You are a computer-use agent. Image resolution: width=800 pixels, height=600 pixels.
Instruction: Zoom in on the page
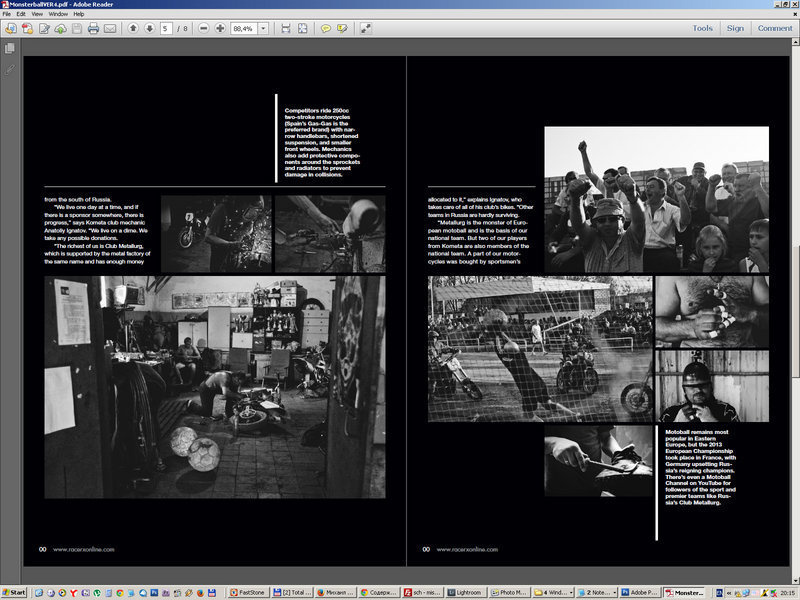pos(220,28)
